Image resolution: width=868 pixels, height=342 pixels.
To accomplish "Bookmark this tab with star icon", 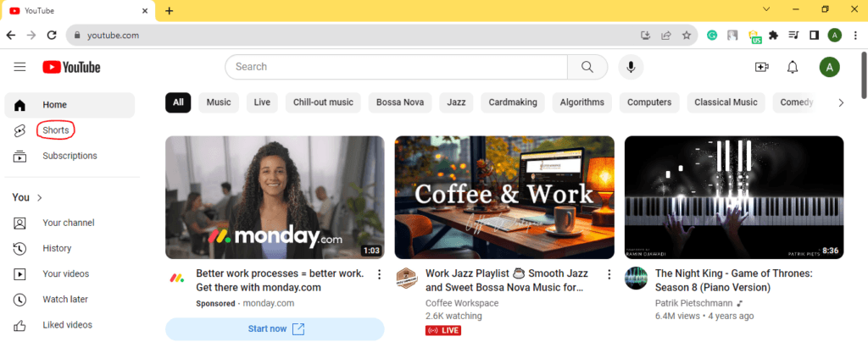I will [x=687, y=36].
